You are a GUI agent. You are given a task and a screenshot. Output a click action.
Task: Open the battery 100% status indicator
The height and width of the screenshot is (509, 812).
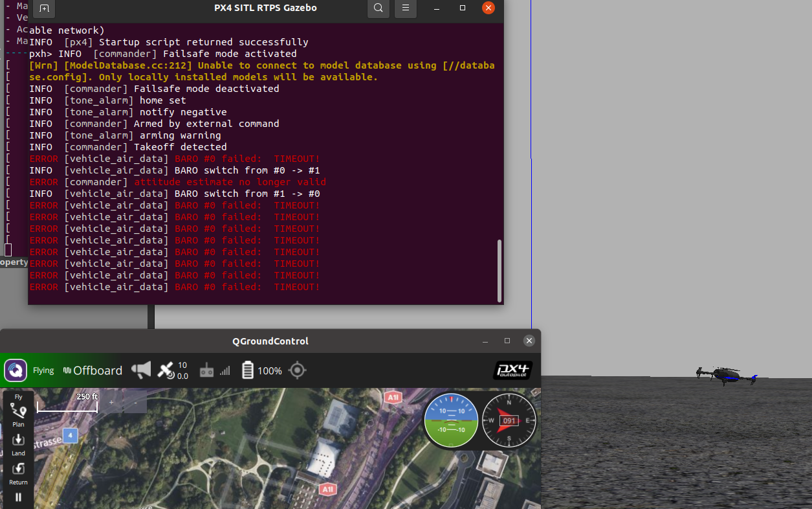click(x=261, y=370)
